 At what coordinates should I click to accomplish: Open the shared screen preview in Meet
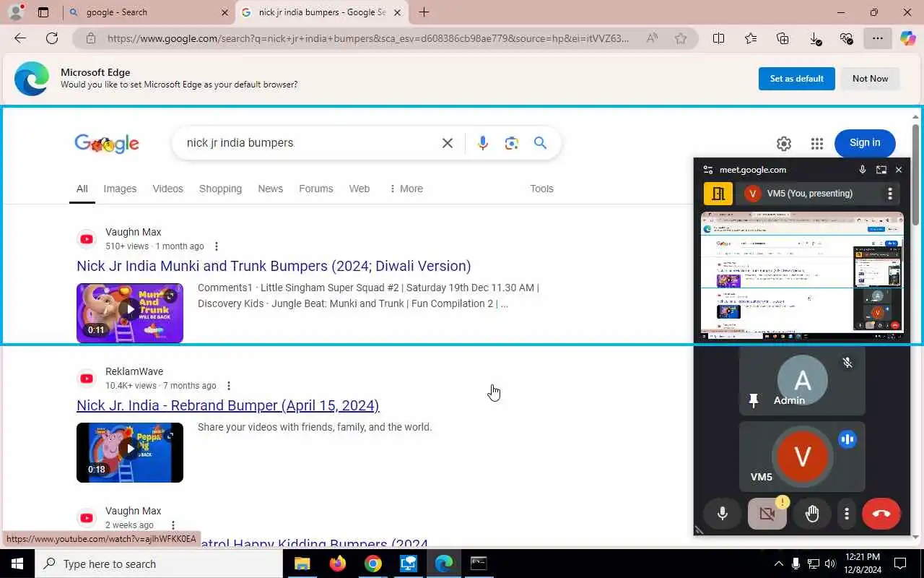[802, 275]
